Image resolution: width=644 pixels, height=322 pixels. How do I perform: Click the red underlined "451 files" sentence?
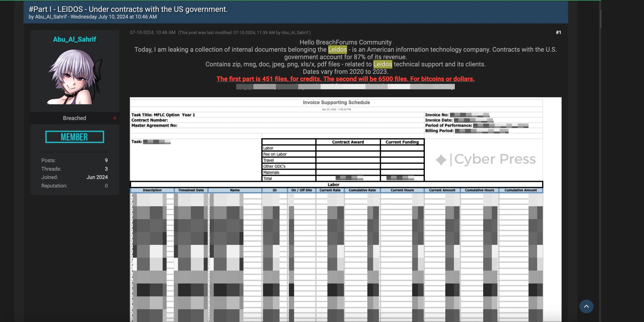pos(345,79)
